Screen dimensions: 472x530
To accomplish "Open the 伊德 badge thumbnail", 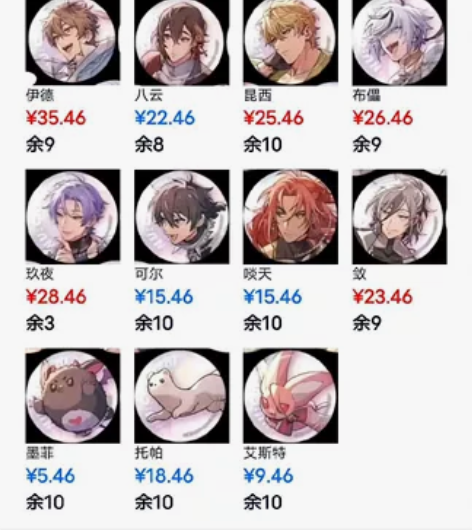I will [73, 42].
